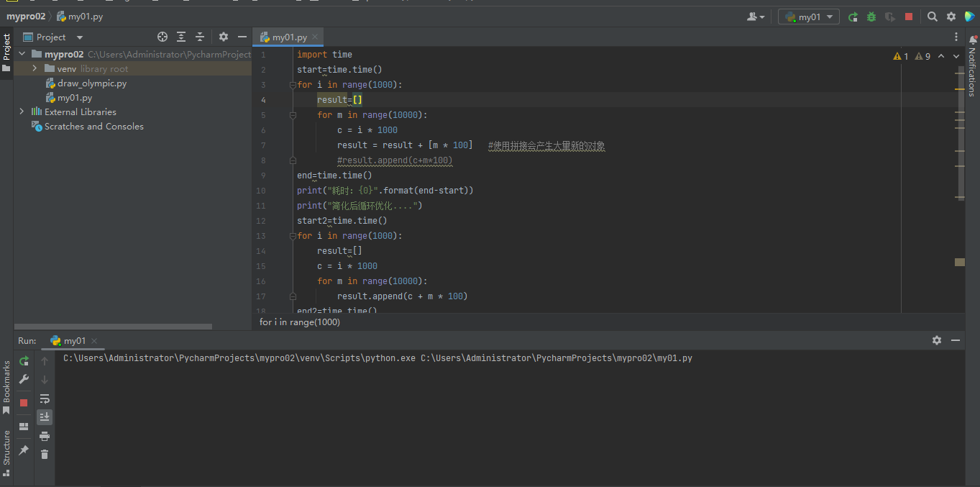The image size is (980, 487).
Task: Open the Code With Me user icon menu
Action: point(756,17)
